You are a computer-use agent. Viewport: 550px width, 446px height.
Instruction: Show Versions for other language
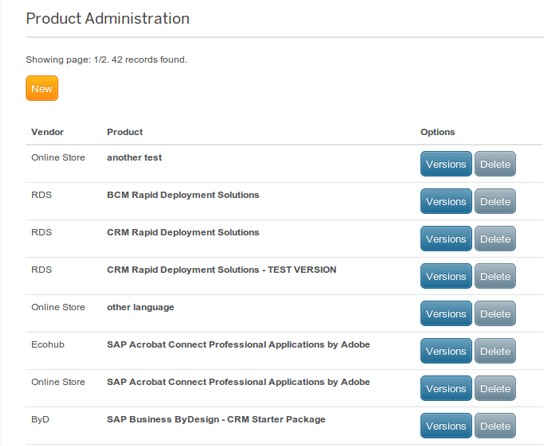446,313
